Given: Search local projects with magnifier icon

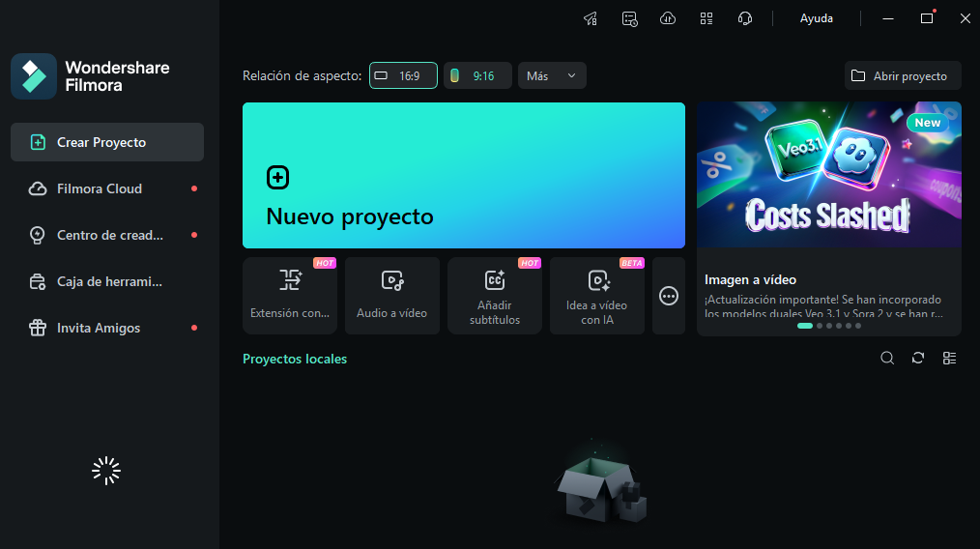Looking at the screenshot, I should pos(887,359).
